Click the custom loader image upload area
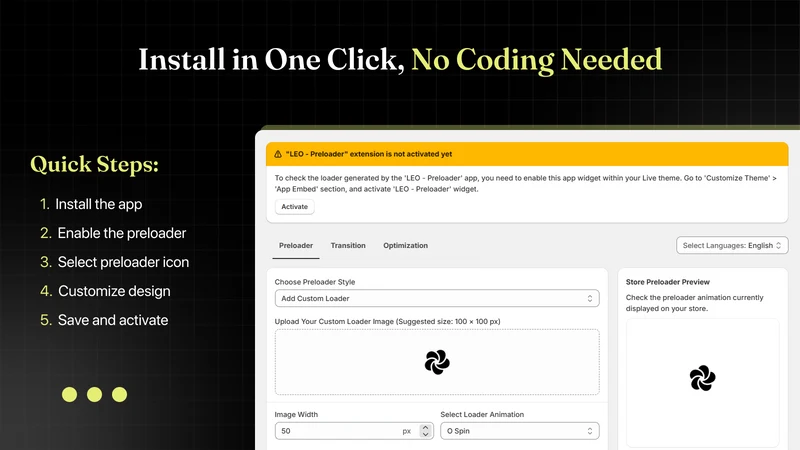The image size is (800, 450). [437, 362]
